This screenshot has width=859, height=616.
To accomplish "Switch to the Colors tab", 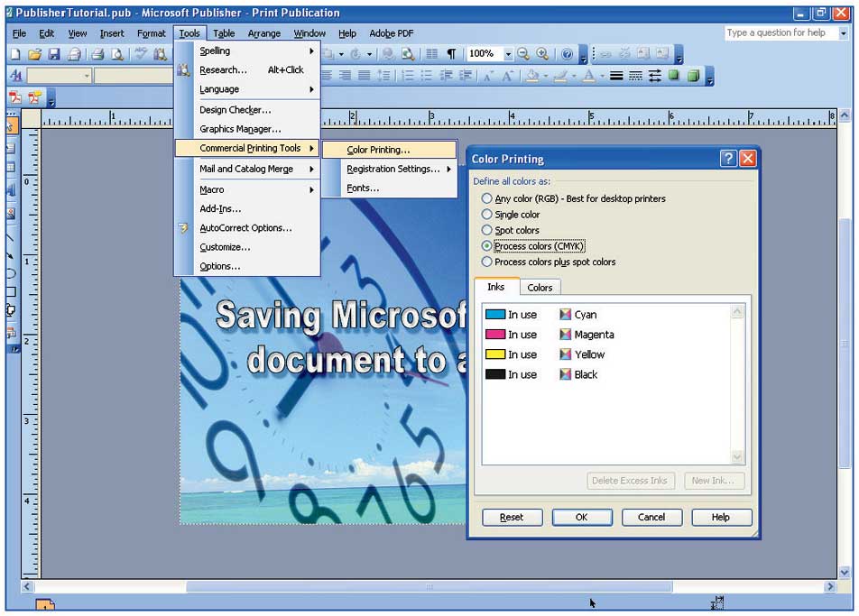I will [x=540, y=288].
